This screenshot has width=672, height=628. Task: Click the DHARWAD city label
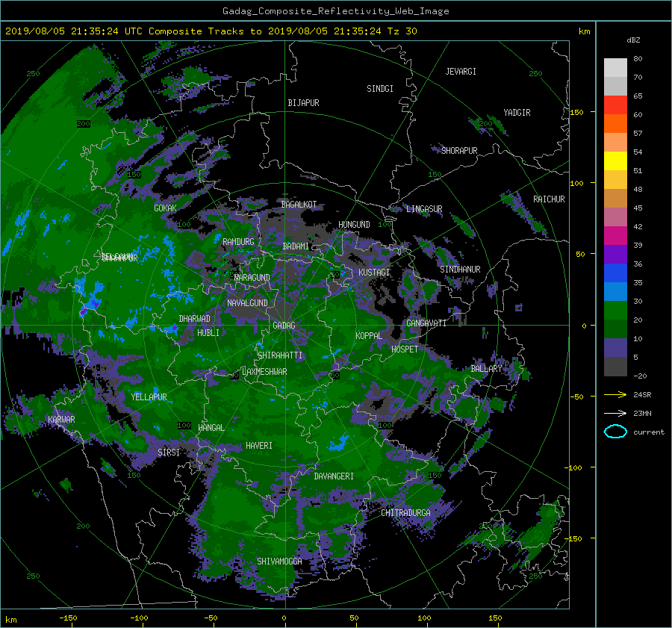coord(195,319)
